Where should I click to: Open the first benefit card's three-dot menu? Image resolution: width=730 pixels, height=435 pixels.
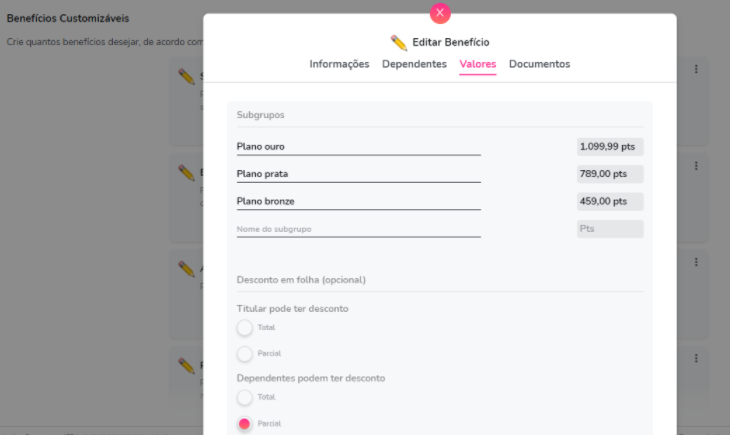tap(696, 69)
